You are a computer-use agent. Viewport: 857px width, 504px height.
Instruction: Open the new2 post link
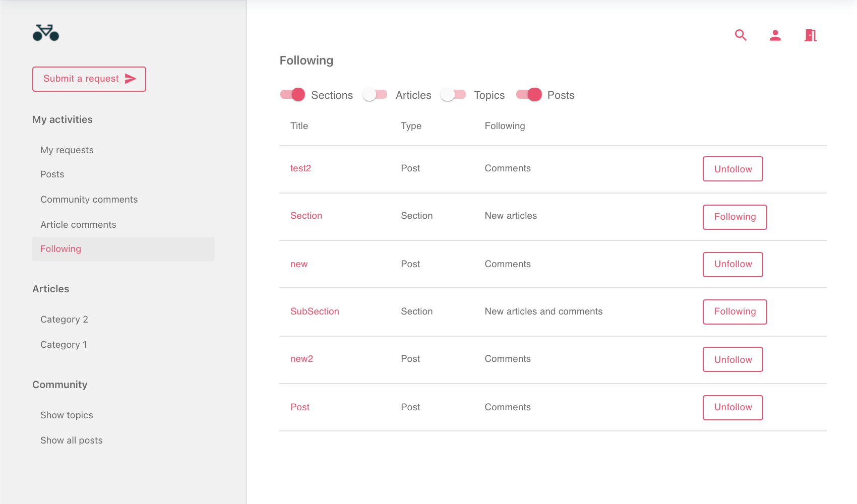tap(301, 359)
